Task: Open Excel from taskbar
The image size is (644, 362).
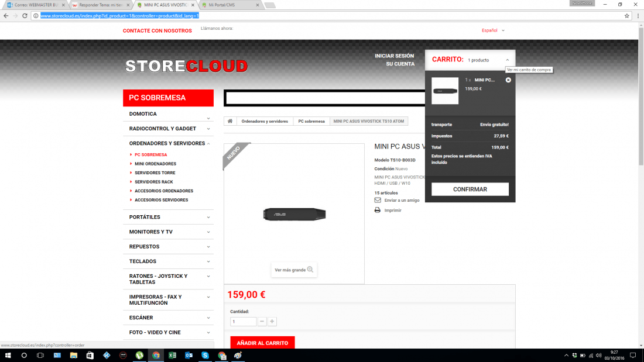Action: pos(173,356)
